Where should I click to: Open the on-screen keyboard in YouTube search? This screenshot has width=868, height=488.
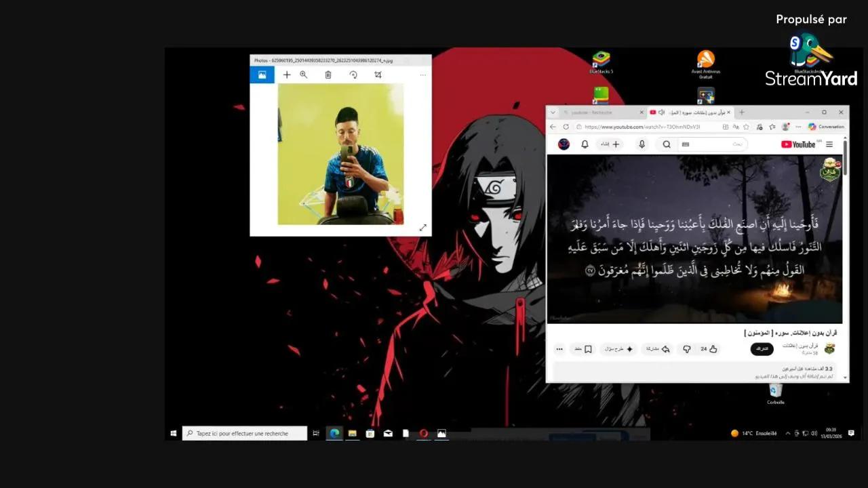tap(686, 144)
